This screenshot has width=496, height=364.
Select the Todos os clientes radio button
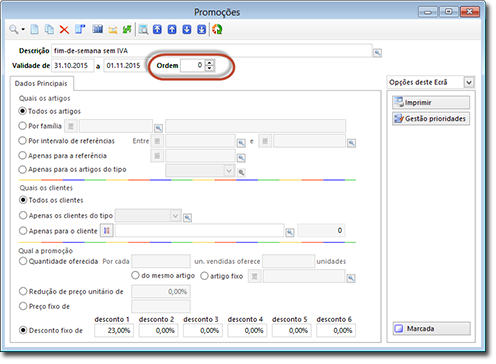pyautogui.click(x=23, y=200)
